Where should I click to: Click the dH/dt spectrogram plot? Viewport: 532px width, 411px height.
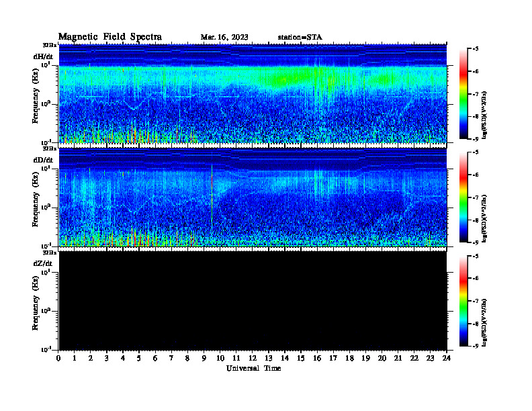click(x=253, y=93)
